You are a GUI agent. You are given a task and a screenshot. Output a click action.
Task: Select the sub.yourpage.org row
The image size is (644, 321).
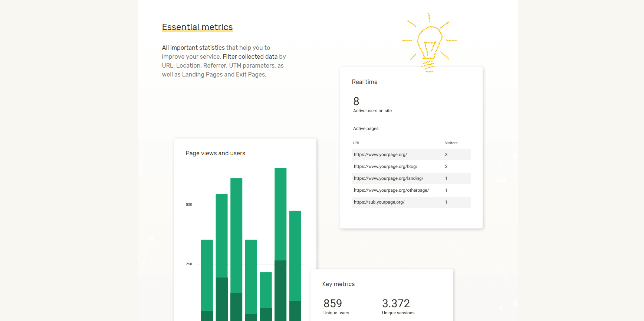[x=411, y=202]
